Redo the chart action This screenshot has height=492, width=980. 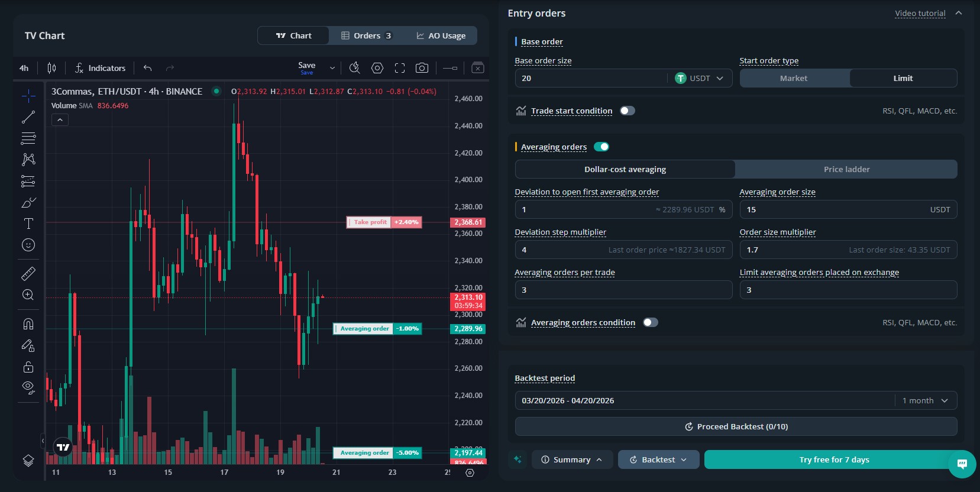pos(170,68)
